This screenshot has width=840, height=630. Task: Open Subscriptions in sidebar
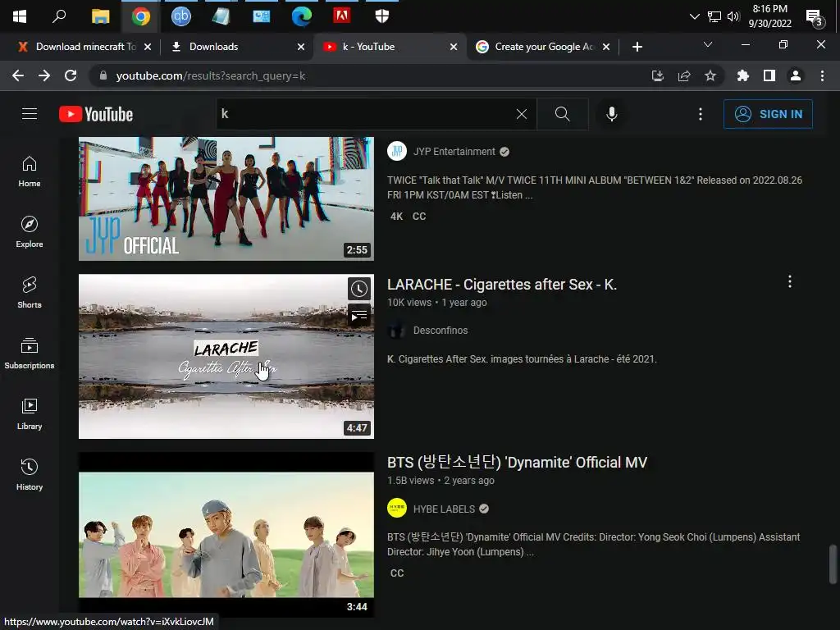[30, 353]
